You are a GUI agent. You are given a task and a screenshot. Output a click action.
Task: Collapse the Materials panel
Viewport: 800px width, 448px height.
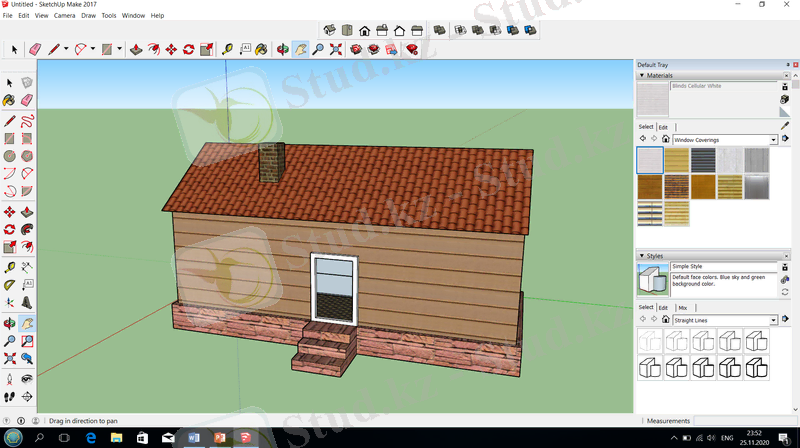pyautogui.click(x=641, y=75)
